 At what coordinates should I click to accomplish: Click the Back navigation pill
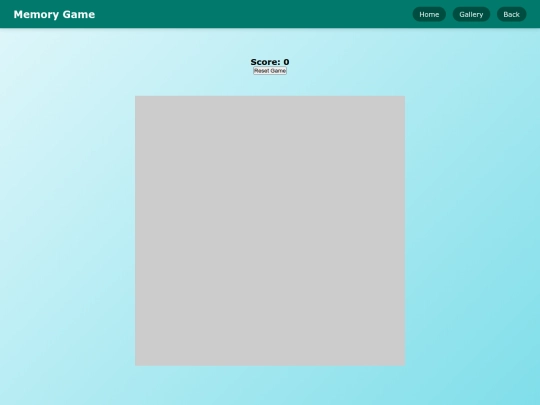[x=511, y=14]
